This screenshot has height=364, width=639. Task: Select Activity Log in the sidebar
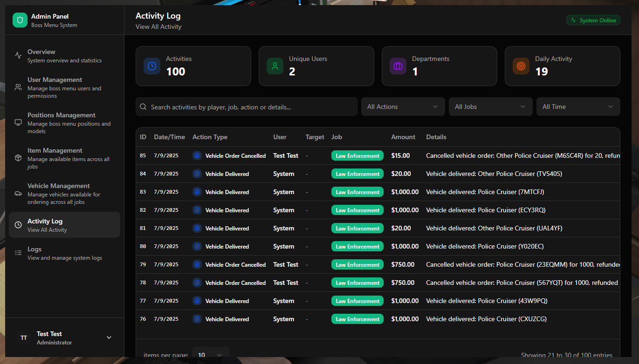tap(64, 224)
